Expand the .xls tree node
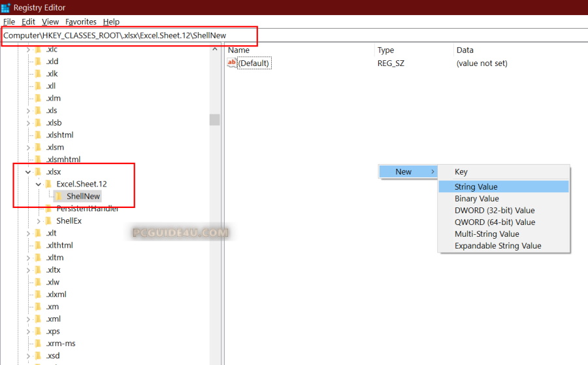The height and width of the screenshot is (365, 588). coord(28,111)
